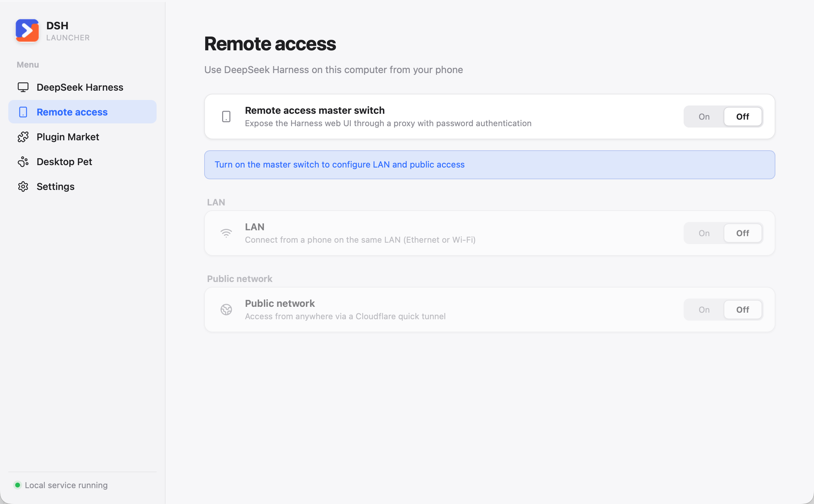Select Off for Remote access master switch
Image resolution: width=814 pixels, height=504 pixels.
(743, 117)
